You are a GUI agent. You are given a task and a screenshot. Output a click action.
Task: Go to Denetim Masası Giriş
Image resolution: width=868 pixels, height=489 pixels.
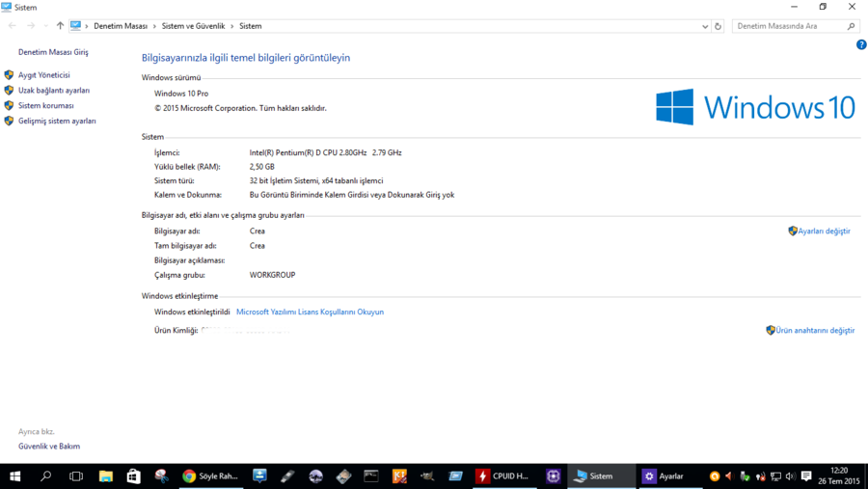coord(53,52)
